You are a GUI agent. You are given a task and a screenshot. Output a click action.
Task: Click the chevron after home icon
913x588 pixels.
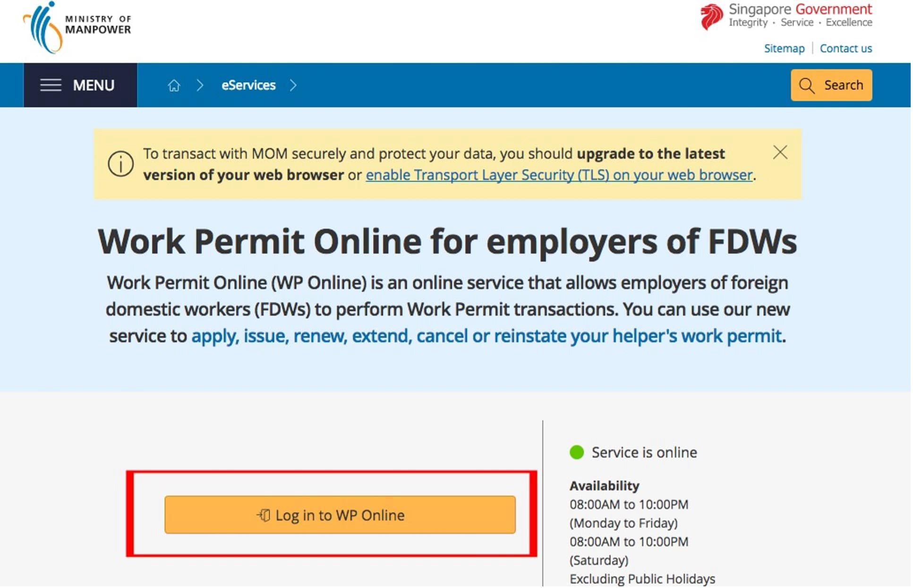200,85
